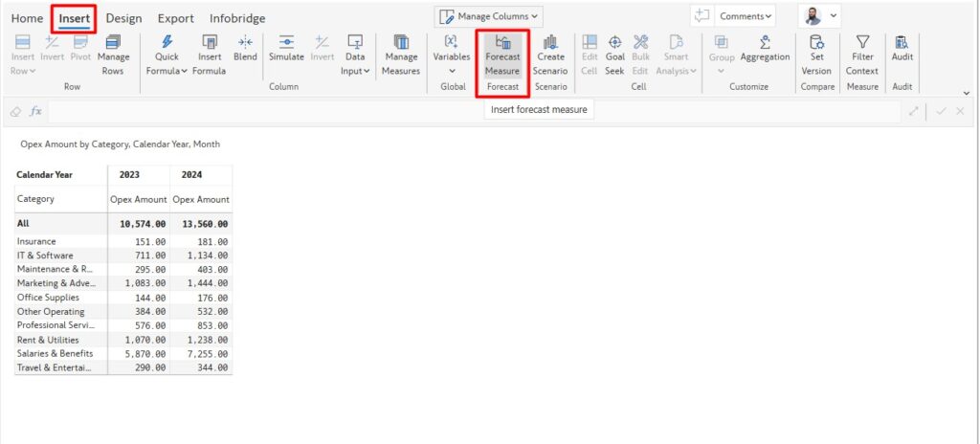
Task: Open the Export tab
Action: pos(175,18)
